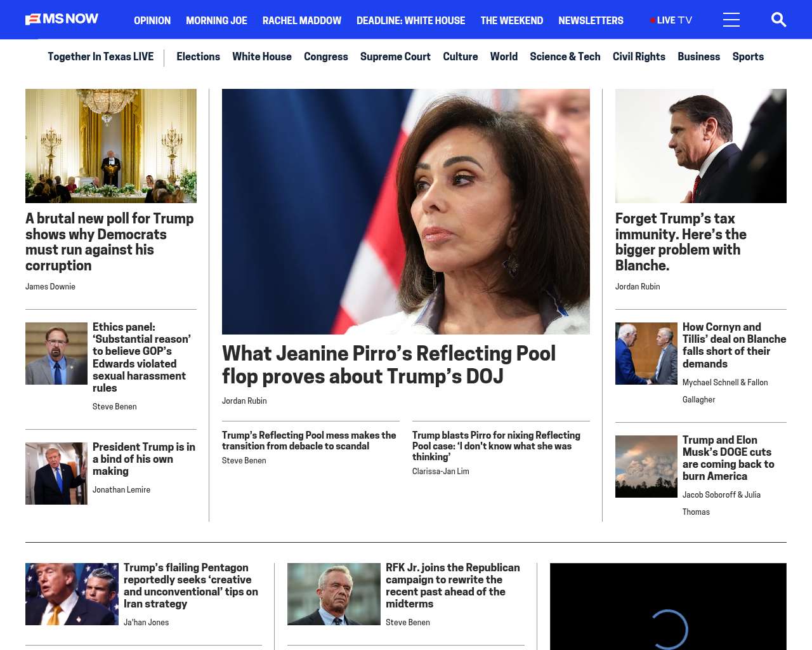Select Supreme Court topic
The image size is (812, 650).
pyautogui.click(x=395, y=56)
